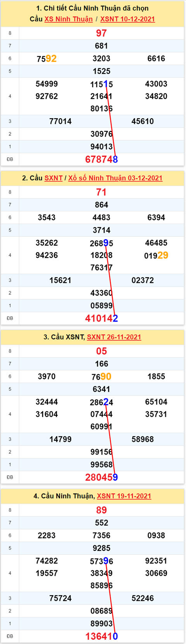The height and width of the screenshot is (644, 186).
Task: Select number 7592 in first table
Action: 46,59
